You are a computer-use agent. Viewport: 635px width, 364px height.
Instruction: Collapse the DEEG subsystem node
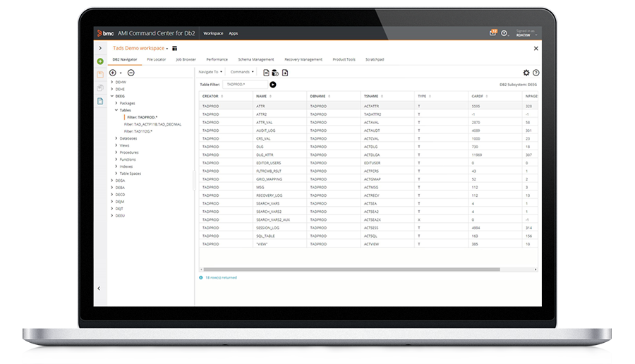[111, 96]
